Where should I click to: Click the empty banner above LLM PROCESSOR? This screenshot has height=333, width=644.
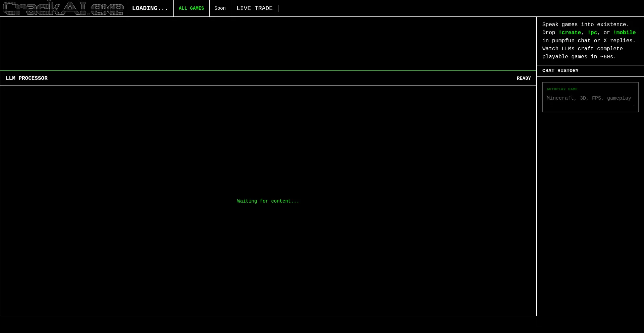[x=268, y=44]
